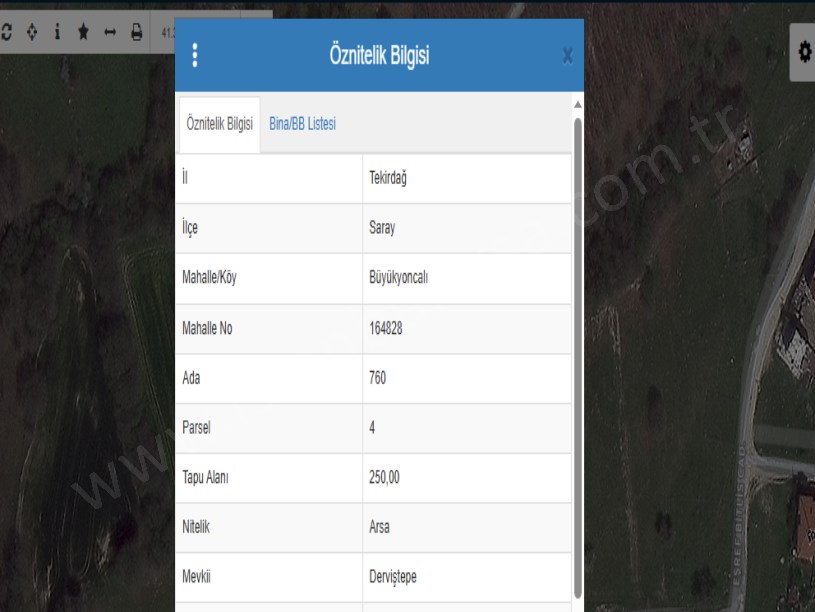Open the Bina/BB Listesi tab

coord(302,123)
